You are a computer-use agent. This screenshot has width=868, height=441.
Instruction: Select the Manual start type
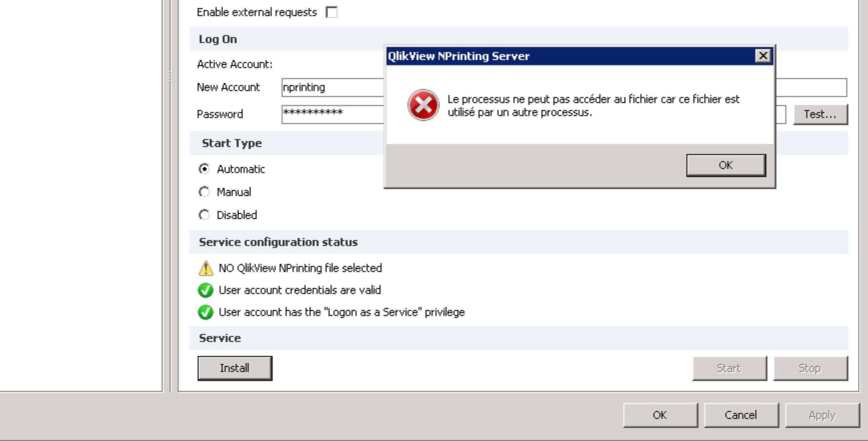tap(204, 192)
